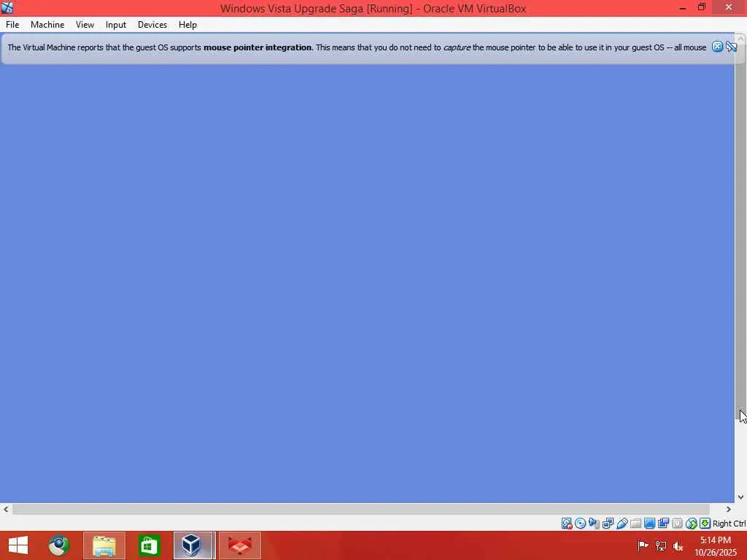
Task: Open the Action Center flag icon in the tray
Action: click(x=643, y=545)
